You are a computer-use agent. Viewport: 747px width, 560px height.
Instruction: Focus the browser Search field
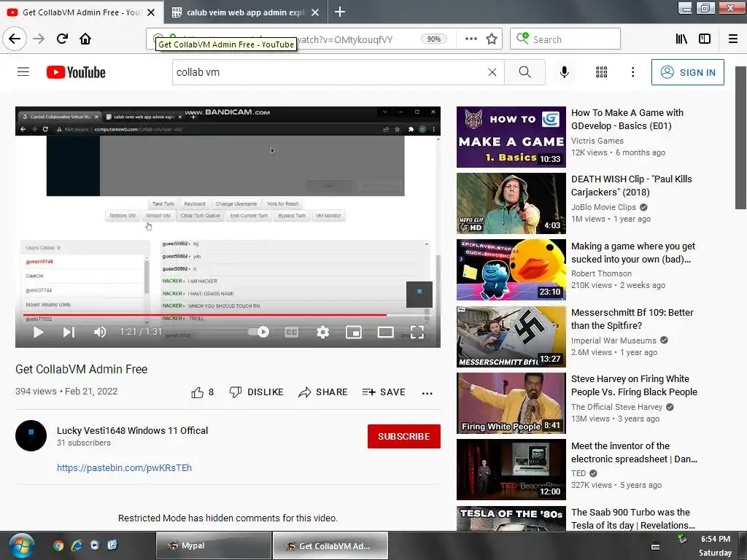pos(565,39)
